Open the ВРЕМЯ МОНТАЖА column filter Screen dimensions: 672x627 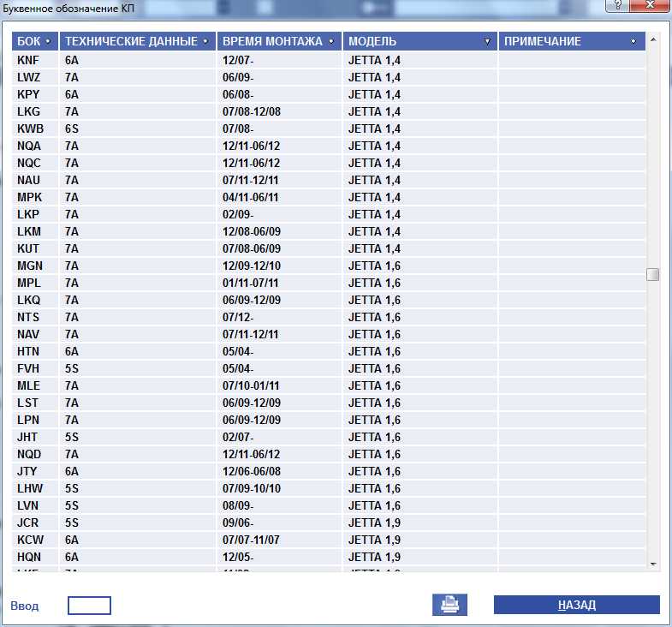(x=331, y=42)
